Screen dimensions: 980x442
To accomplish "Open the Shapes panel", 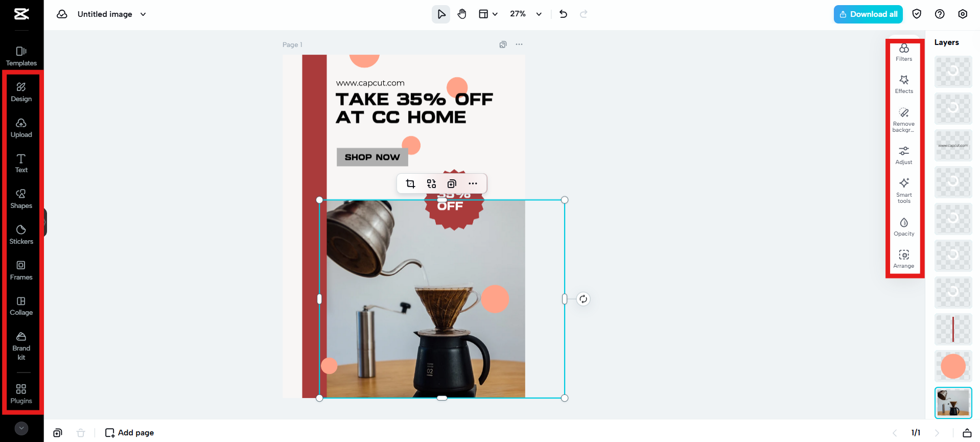I will [21, 199].
